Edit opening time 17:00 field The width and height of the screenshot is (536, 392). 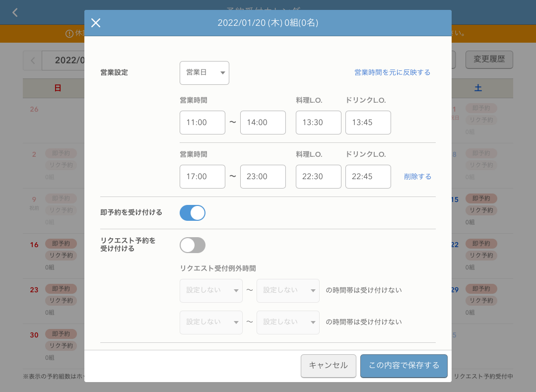[x=202, y=177]
